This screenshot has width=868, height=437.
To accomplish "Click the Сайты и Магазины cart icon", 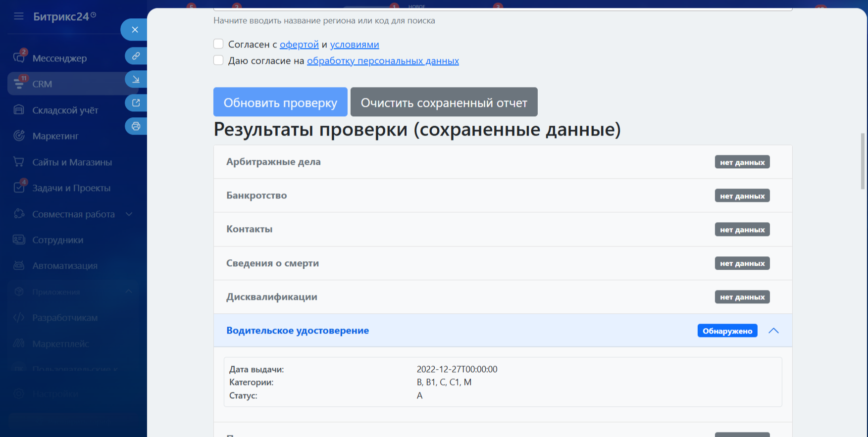I will pyautogui.click(x=19, y=162).
